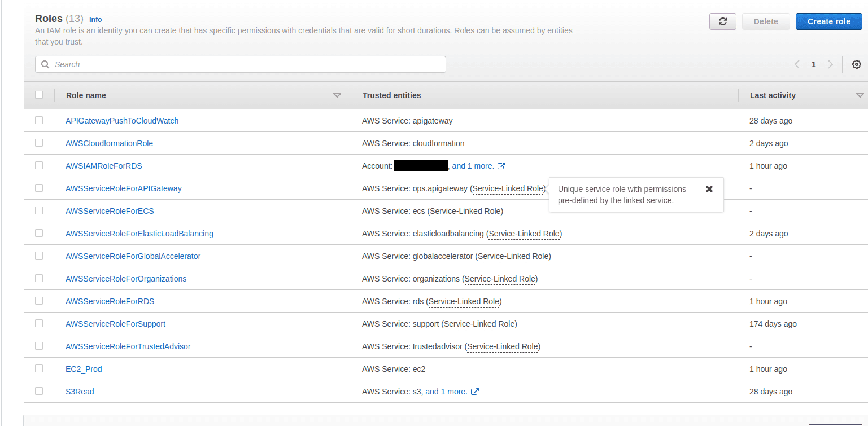The width and height of the screenshot is (868, 426).
Task: Check the AWSServiceRoleForElasticLoadBalancing checkbox
Action: point(39,233)
